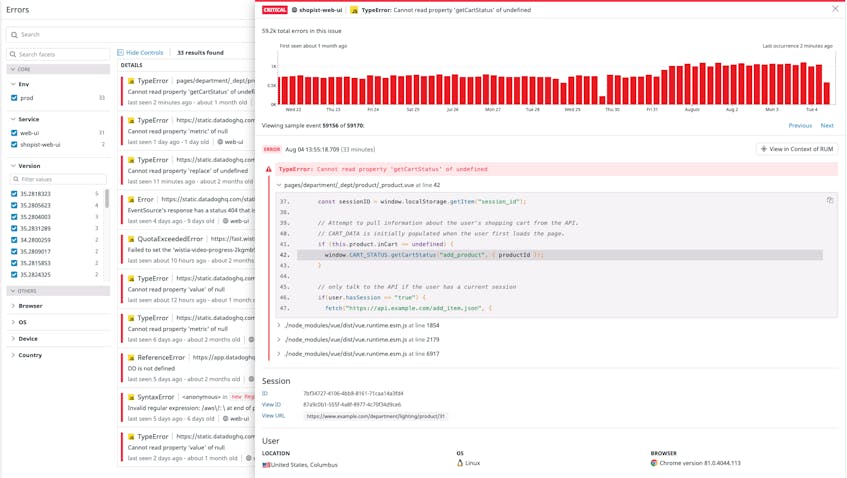Expand vue.runtime.esm.js line 2179 frame
This screenshot has height=478, width=847.
pos(279,340)
